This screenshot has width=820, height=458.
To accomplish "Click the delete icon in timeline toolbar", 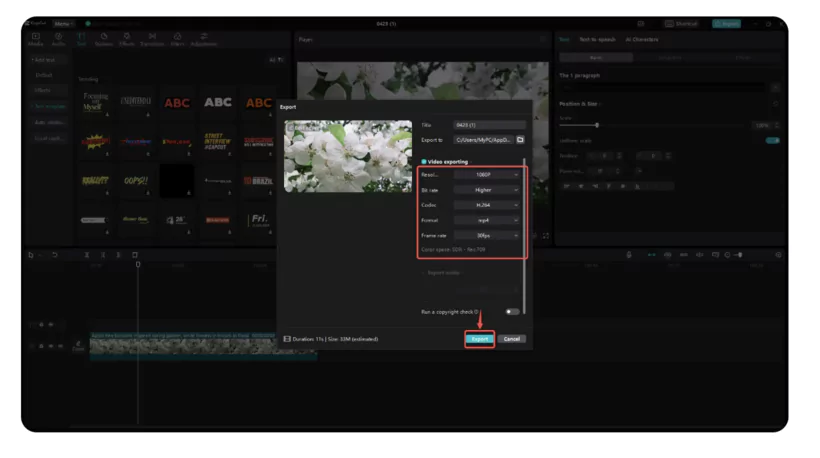I will (x=135, y=255).
